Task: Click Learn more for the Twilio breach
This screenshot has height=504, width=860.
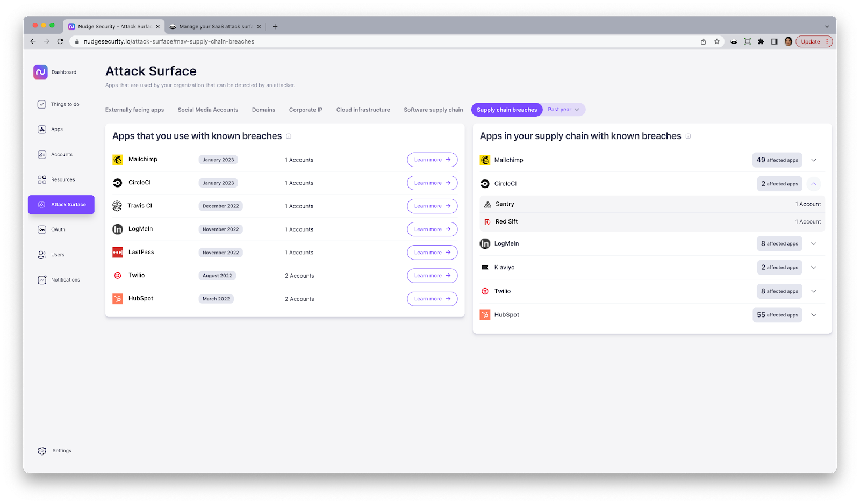Action: [x=432, y=275]
